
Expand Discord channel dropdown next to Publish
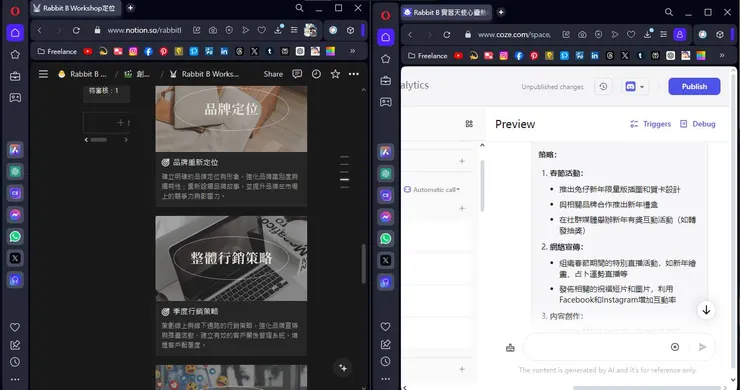[635, 86]
